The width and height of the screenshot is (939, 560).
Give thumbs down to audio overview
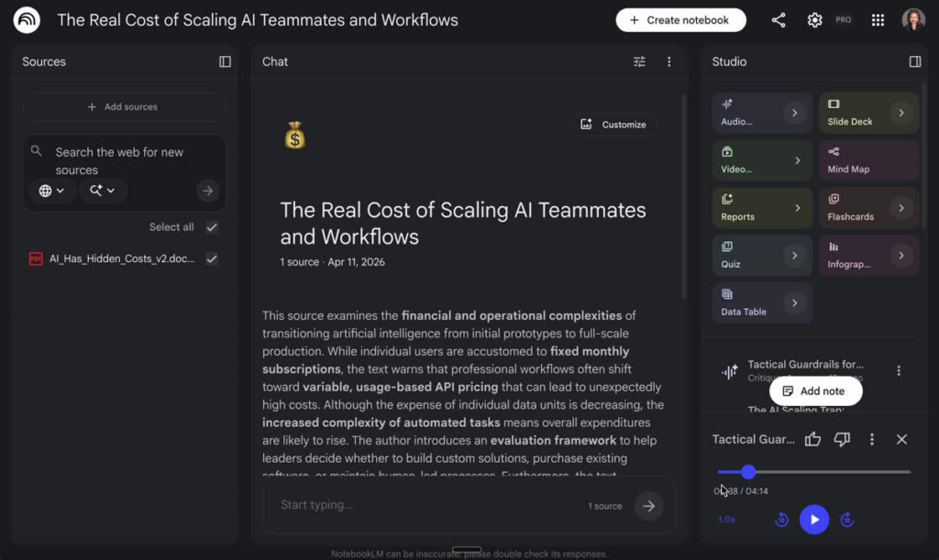click(x=842, y=439)
